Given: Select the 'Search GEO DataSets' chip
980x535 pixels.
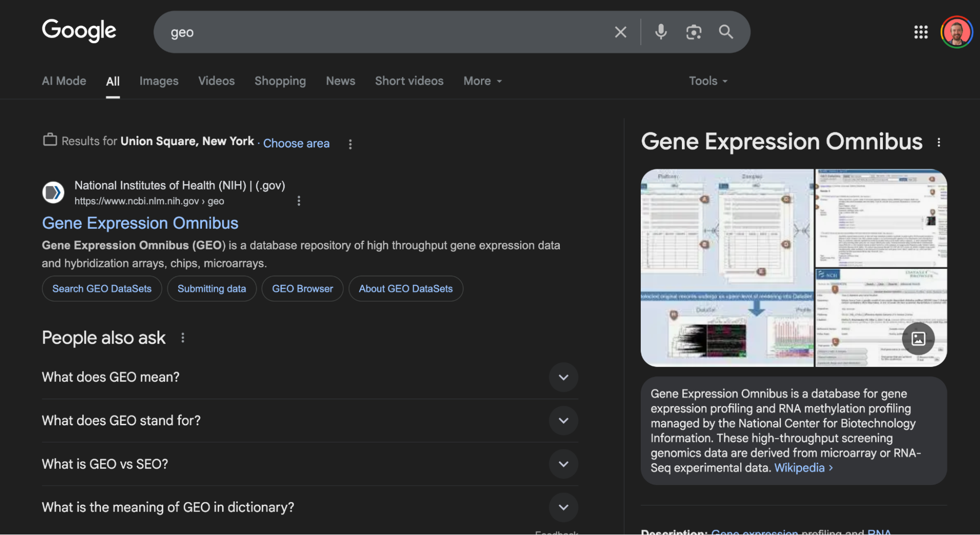Looking at the screenshot, I should point(101,289).
